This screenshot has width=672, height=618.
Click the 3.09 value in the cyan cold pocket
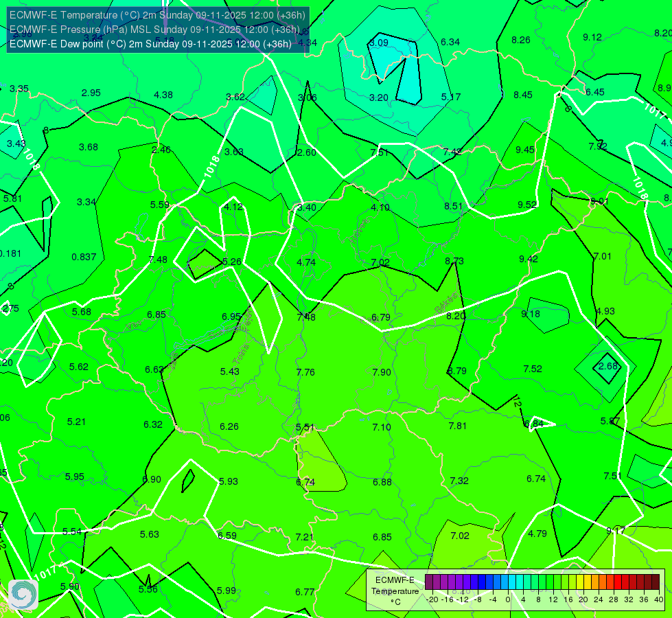click(x=379, y=43)
